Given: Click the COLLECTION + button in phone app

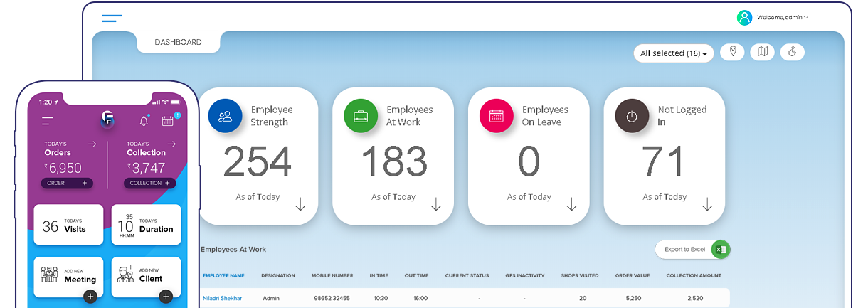Looking at the screenshot, I should (x=150, y=183).
